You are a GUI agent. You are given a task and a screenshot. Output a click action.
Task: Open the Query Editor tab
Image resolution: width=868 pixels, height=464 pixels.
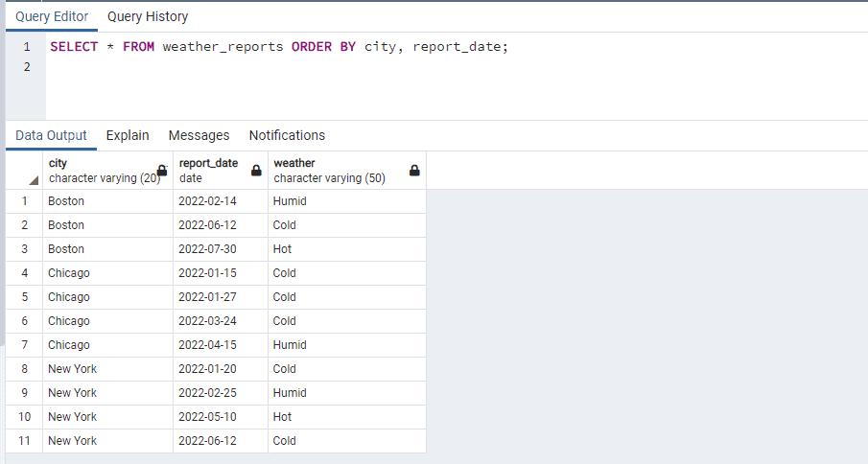coord(52,16)
